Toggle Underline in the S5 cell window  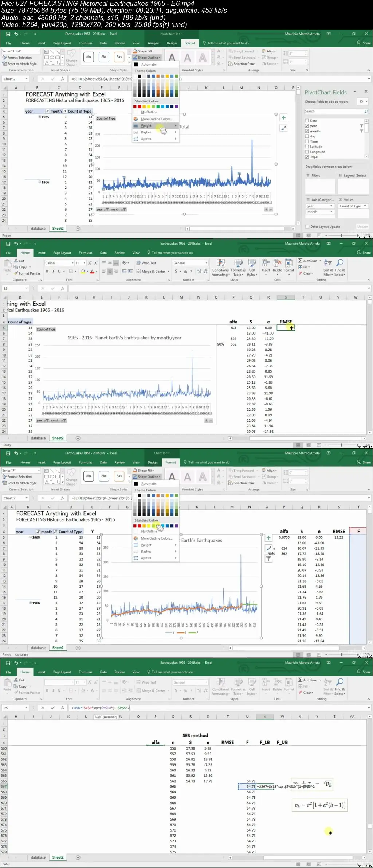tap(59, 271)
